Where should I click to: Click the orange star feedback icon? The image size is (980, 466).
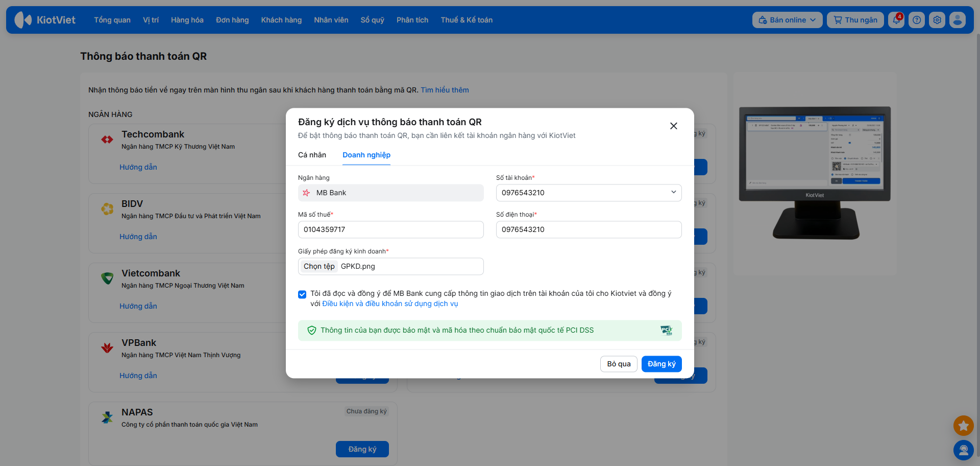(963, 425)
